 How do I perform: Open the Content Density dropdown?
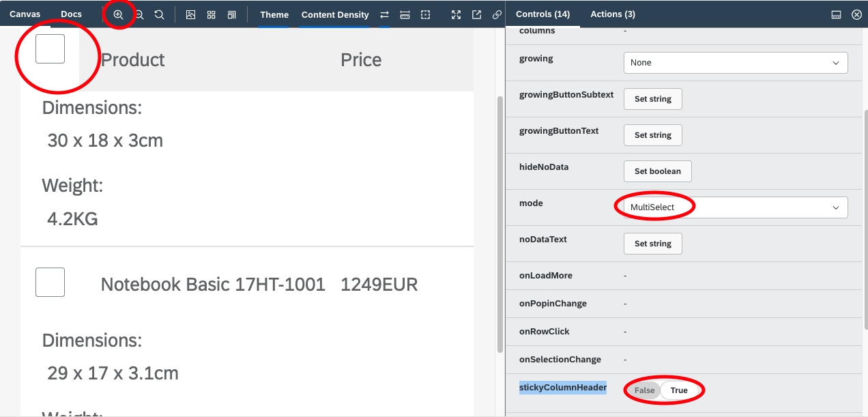point(334,14)
